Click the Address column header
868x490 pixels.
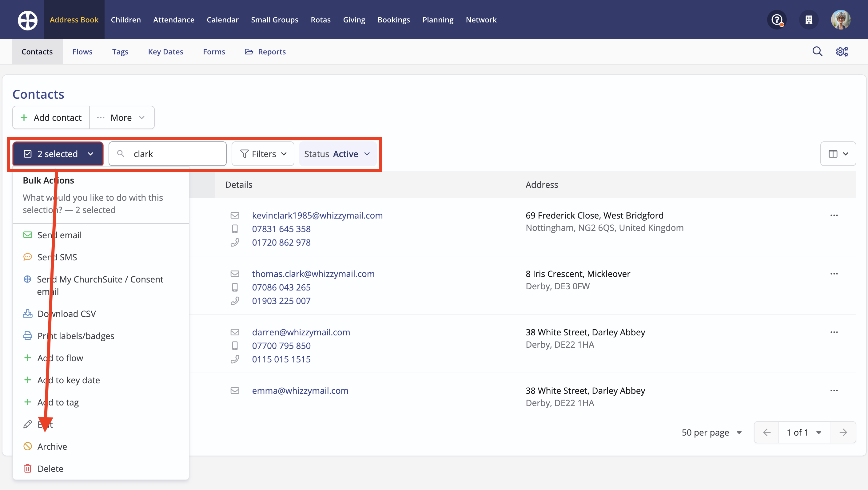click(541, 184)
